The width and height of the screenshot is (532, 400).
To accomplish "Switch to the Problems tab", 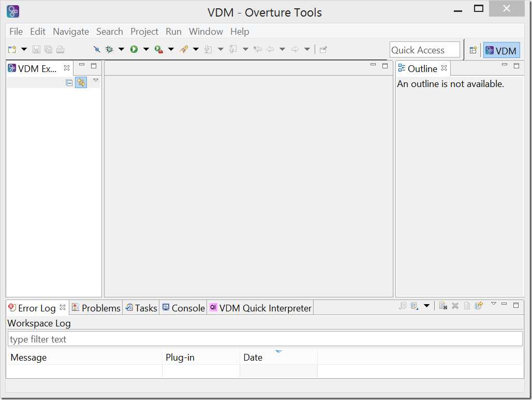I will point(96,308).
